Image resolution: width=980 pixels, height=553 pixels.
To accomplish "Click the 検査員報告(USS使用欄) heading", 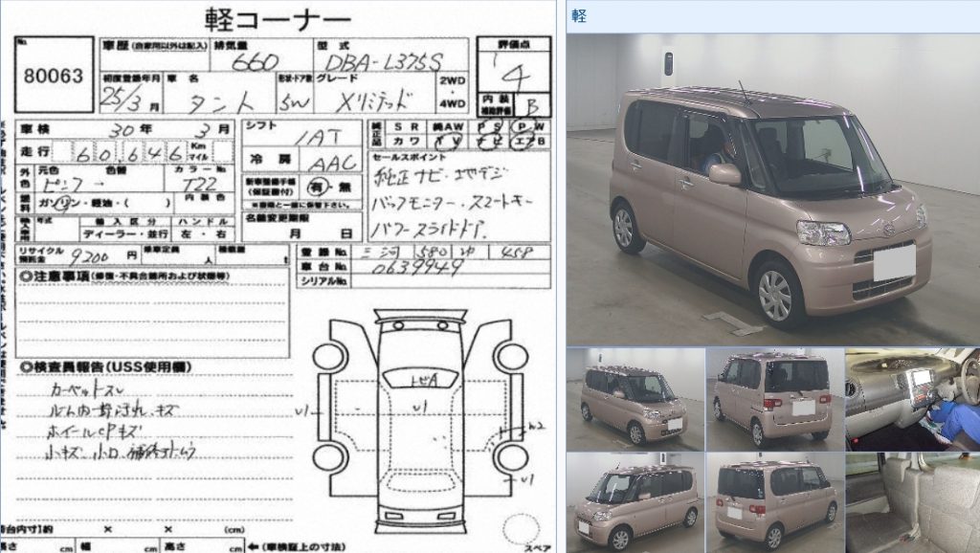I will click(x=105, y=366).
